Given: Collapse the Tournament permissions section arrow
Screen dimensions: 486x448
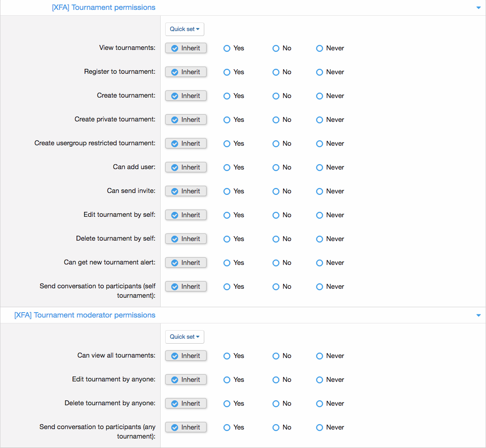Looking at the screenshot, I should [x=478, y=8].
